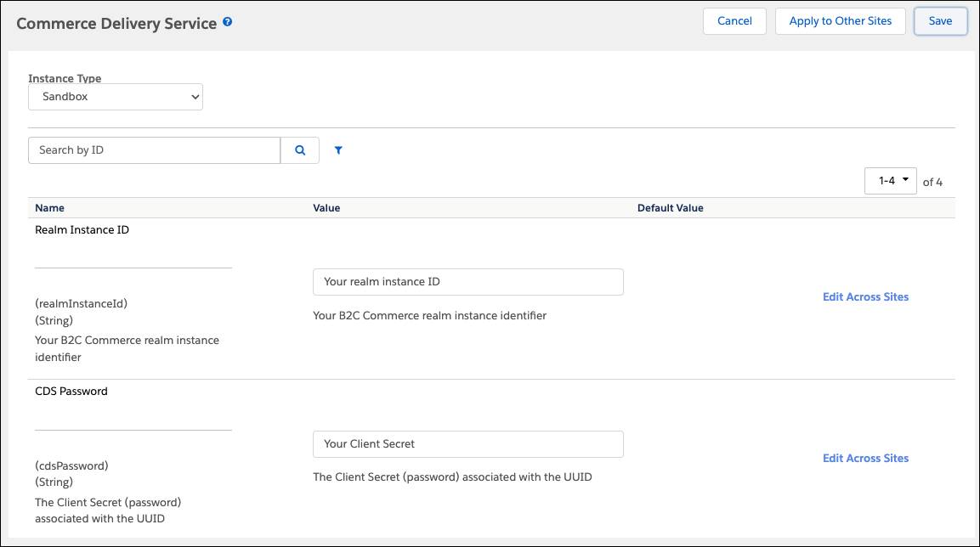
Task: Click realm identifier description below value field
Action: [429, 316]
